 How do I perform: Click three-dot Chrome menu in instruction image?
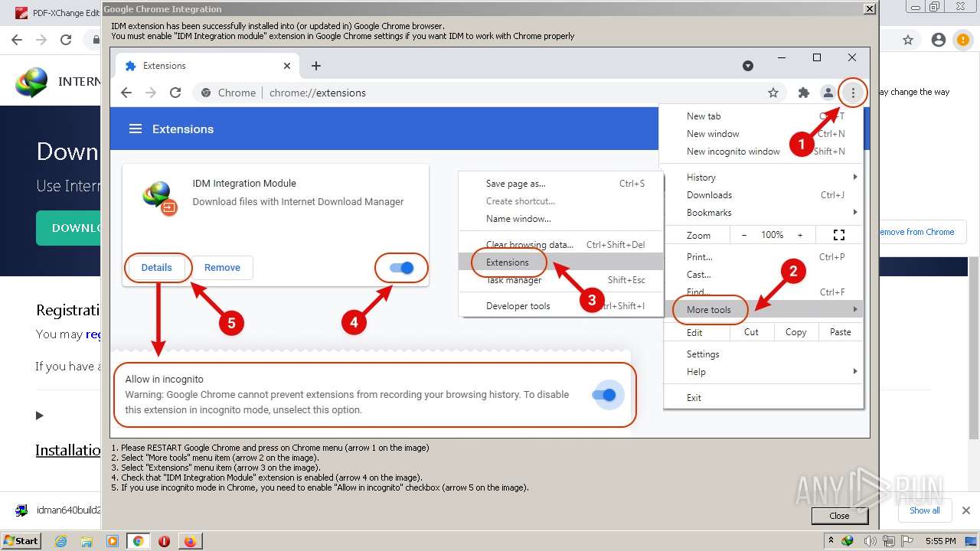(853, 93)
